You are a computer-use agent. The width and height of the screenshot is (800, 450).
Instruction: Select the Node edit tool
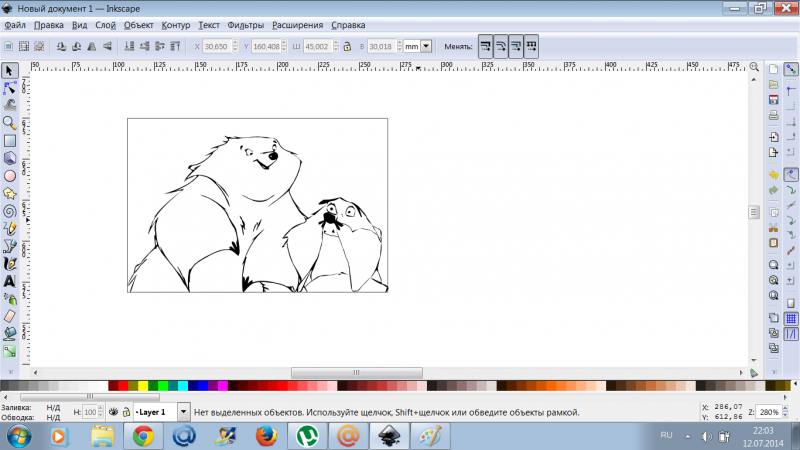(x=10, y=88)
